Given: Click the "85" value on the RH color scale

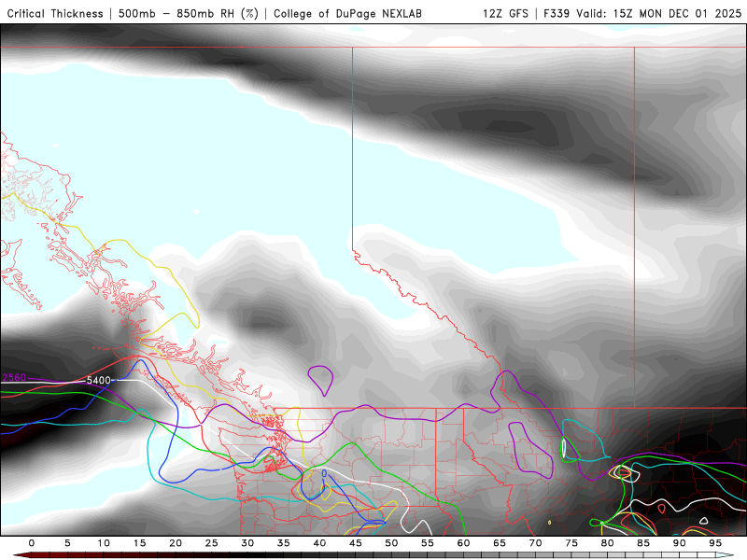Looking at the screenshot, I should coord(643,543).
